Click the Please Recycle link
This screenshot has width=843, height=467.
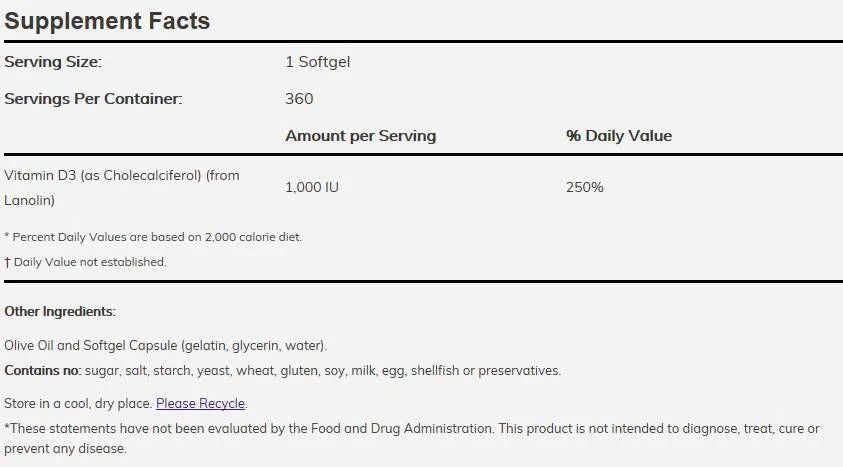(x=200, y=404)
